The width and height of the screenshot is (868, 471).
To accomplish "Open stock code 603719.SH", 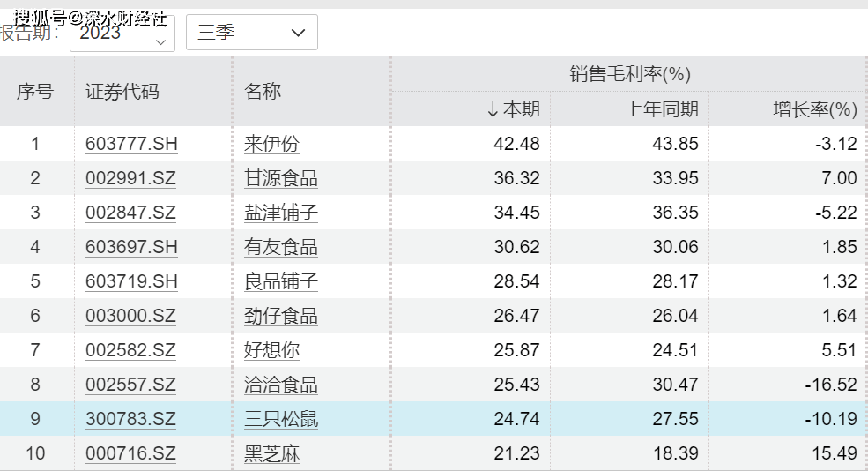I will (131, 281).
